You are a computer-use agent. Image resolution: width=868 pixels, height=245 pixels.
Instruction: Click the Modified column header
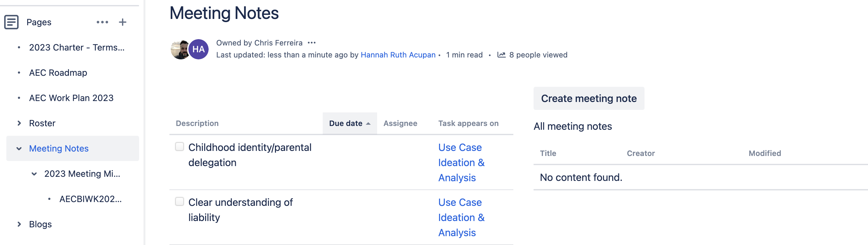(x=765, y=153)
